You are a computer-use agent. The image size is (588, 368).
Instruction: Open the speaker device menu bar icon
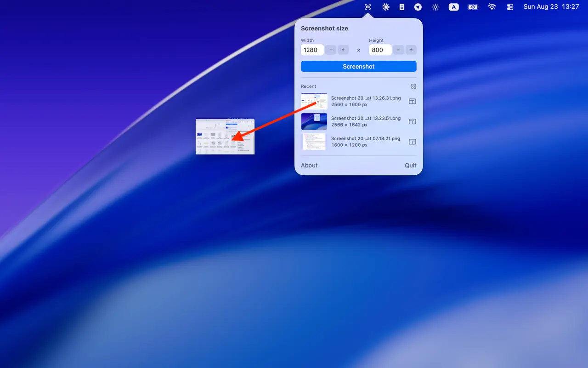click(x=402, y=7)
